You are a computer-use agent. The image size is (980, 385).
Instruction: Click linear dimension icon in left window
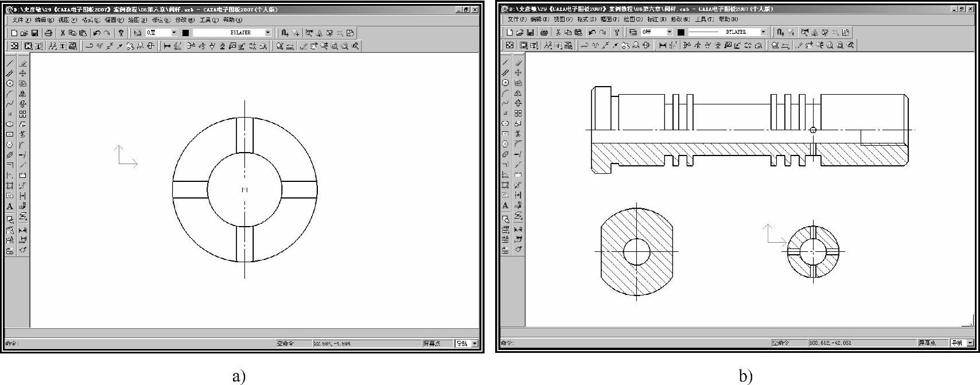click(x=167, y=46)
